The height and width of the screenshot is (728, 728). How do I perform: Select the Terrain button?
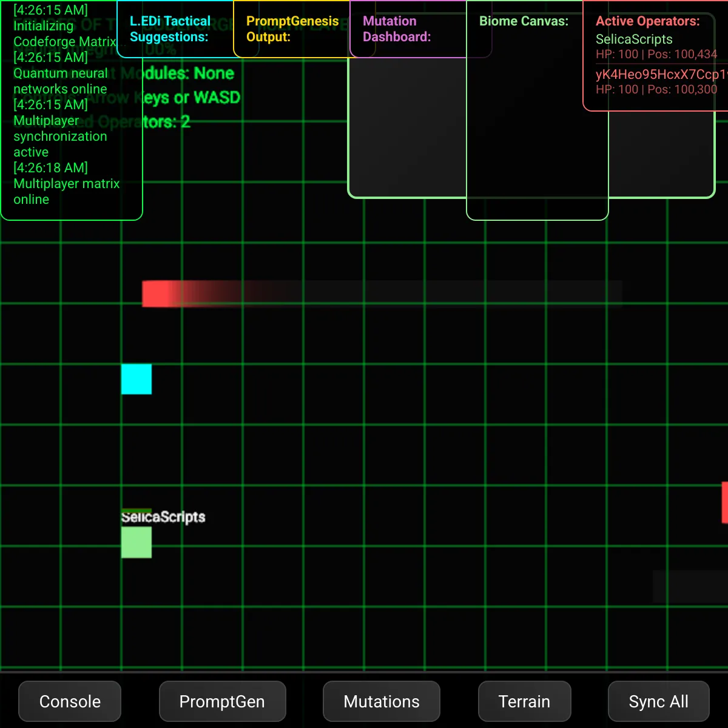coord(524,701)
